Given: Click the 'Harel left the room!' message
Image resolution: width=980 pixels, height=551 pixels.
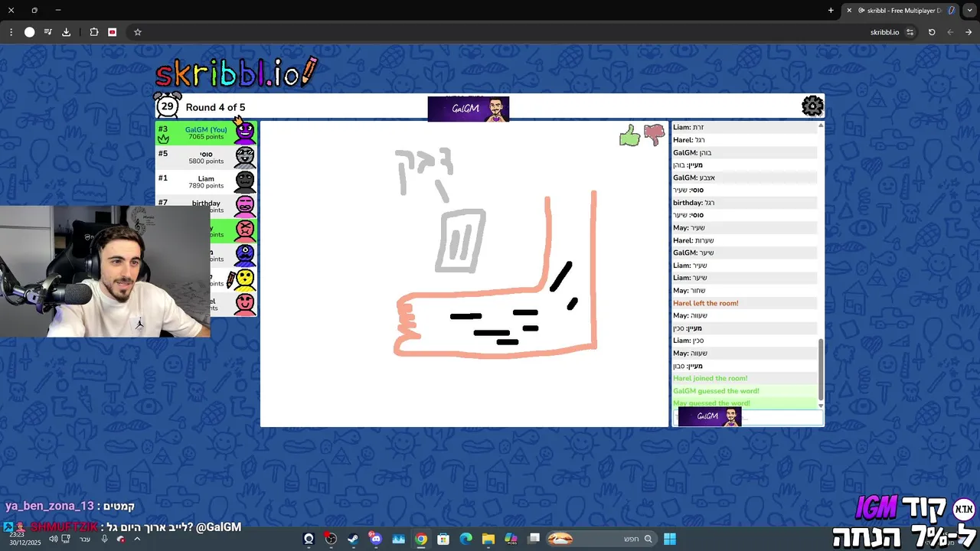Looking at the screenshot, I should coord(706,303).
